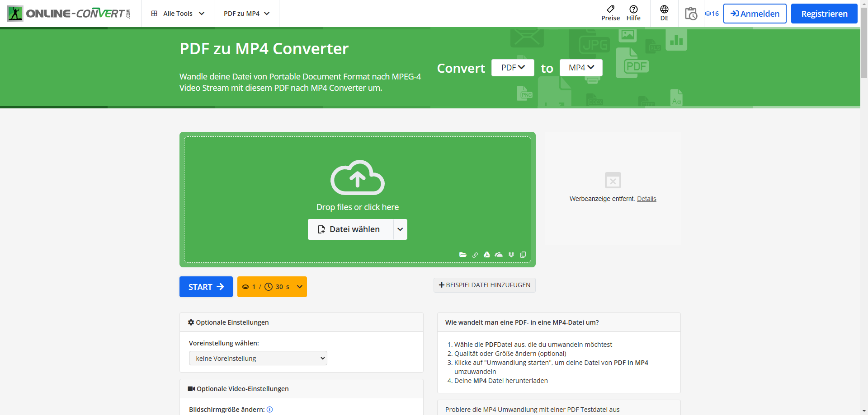Import a file from Google Drive icon
868x415 pixels.
(487, 255)
